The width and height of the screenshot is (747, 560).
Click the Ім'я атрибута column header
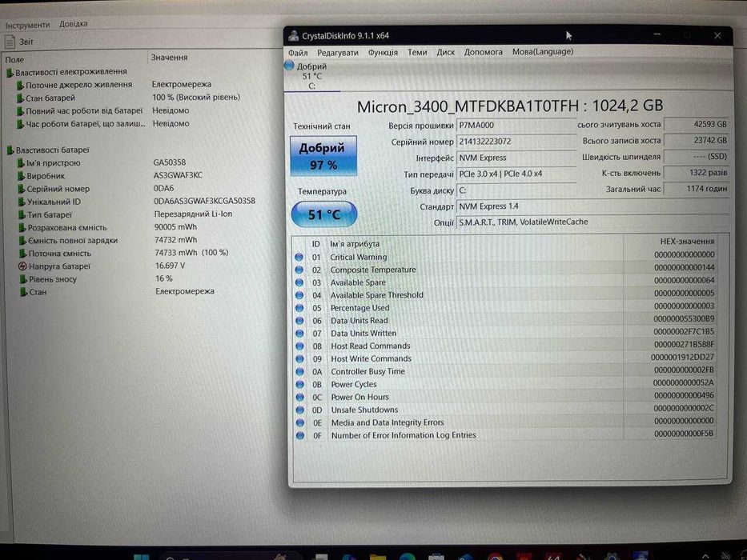[x=355, y=244]
